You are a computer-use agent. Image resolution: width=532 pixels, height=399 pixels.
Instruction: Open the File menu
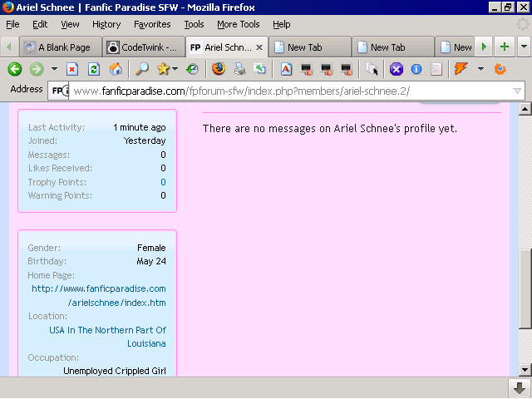point(12,24)
